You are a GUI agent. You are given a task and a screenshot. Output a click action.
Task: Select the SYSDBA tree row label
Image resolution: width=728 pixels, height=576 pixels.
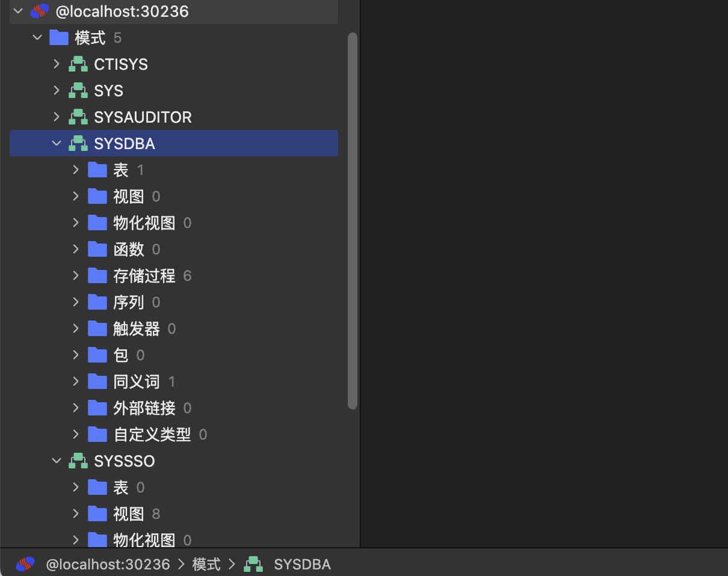click(125, 144)
